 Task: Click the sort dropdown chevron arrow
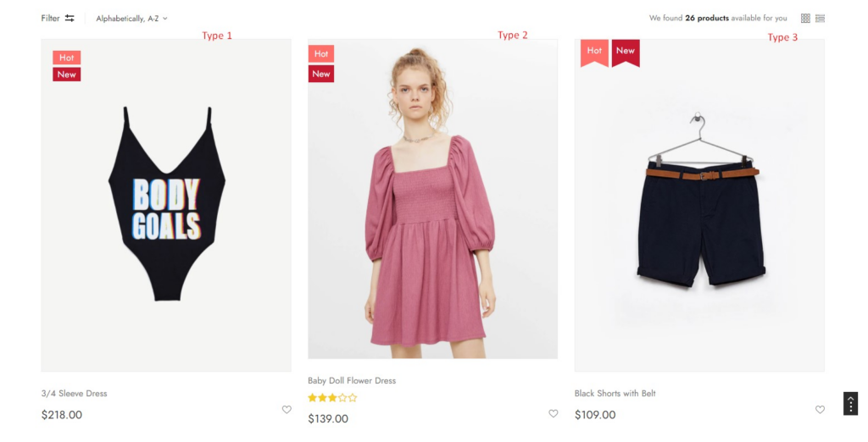(165, 19)
